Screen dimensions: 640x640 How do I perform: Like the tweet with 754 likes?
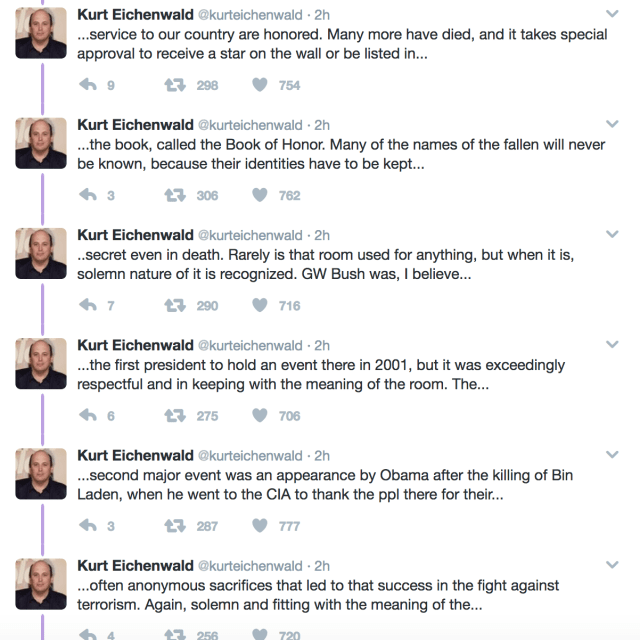coord(260,85)
